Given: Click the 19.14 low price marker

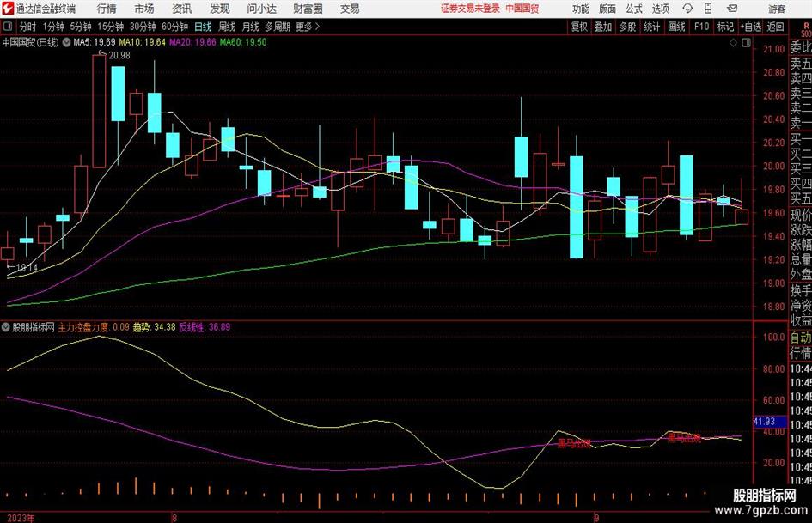Looking at the screenshot, I should [x=27, y=268].
